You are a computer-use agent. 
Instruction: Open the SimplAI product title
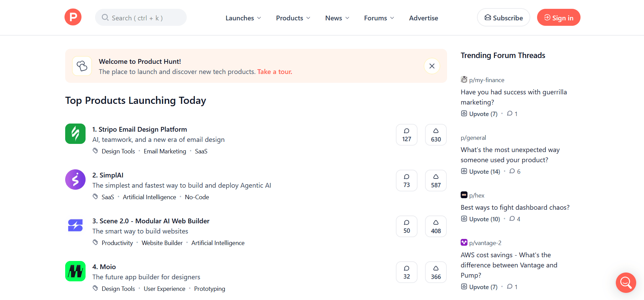coord(108,175)
